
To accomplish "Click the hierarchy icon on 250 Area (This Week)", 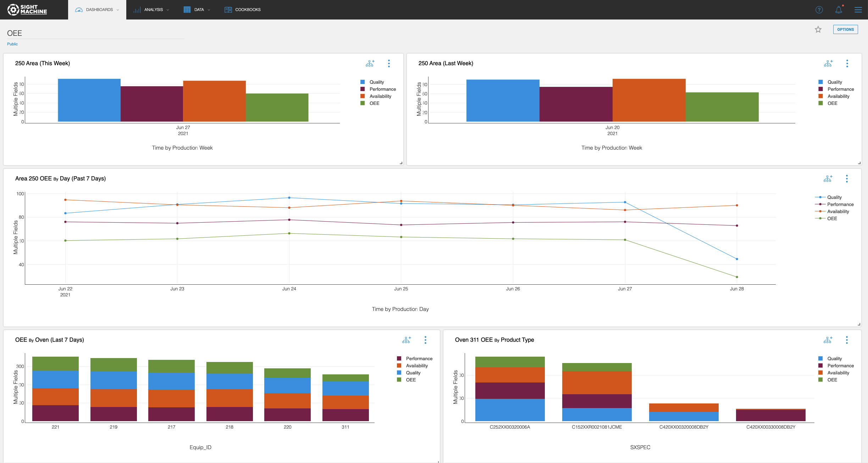I will coord(370,63).
